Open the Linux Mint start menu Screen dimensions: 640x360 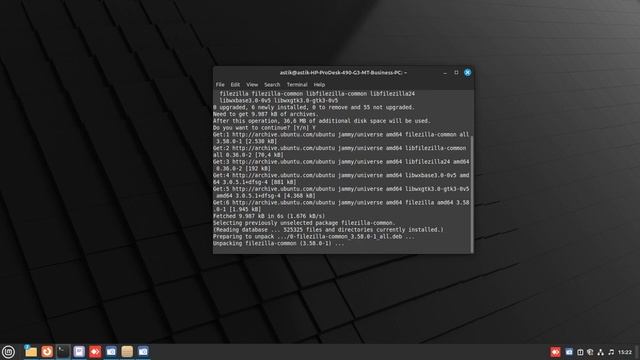[x=8, y=351]
